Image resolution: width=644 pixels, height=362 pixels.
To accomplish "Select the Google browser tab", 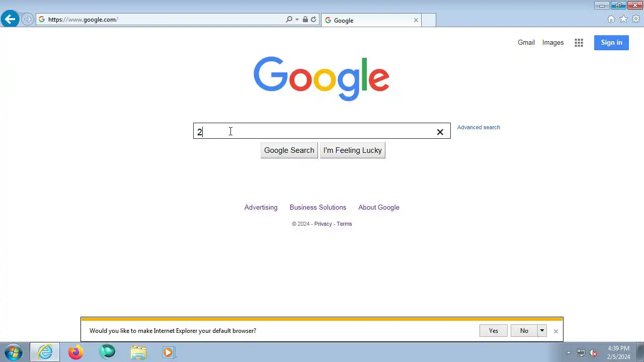I will pyautogui.click(x=371, y=20).
